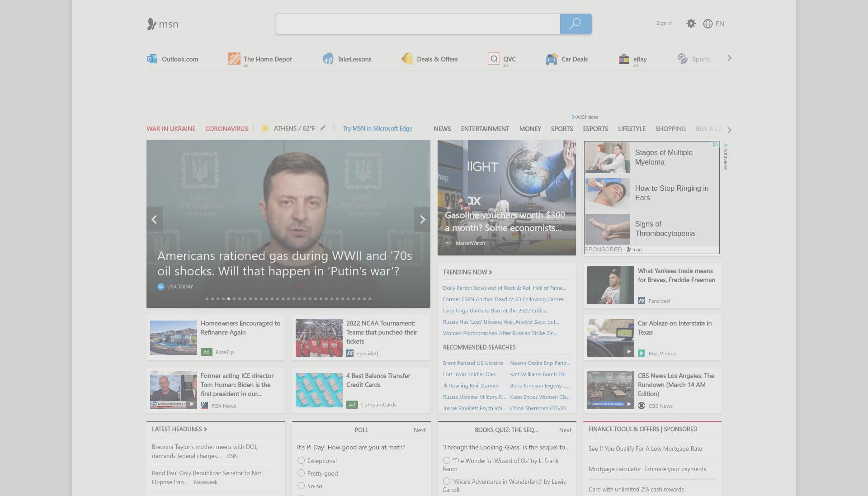The height and width of the screenshot is (496, 868).
Task: Expand shortcuts bar with right chevron
Action: (x=729, y=58)
